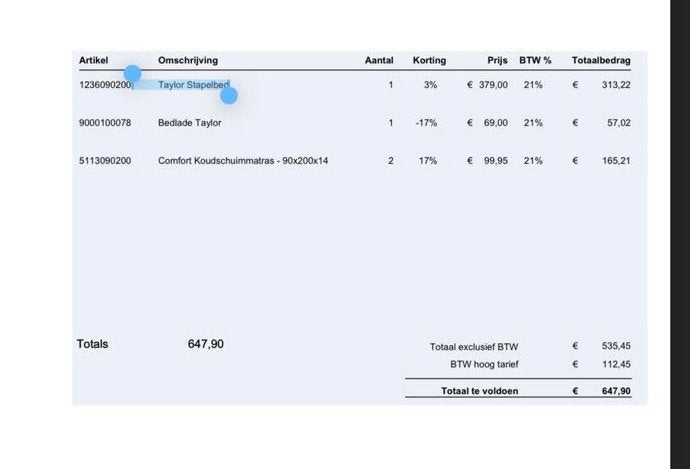The image size is (690, 469).
Task: Click the "Totals" label
Action: [x=92, y=344]
